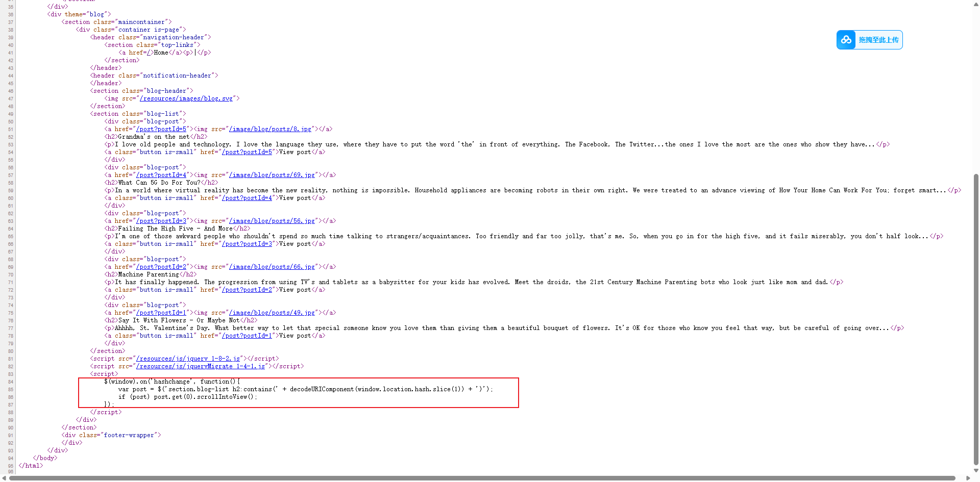Screen dimensions: 980x482
Task: Click the class value "container is-page"
Action: click(149, 30)
